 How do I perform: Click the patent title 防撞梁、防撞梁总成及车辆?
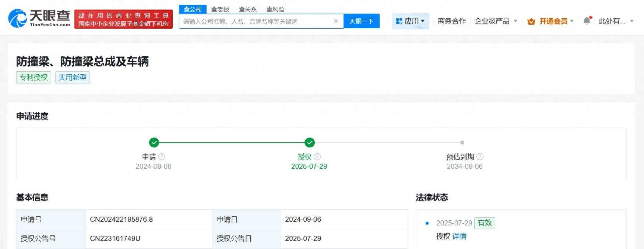point(82,61)
